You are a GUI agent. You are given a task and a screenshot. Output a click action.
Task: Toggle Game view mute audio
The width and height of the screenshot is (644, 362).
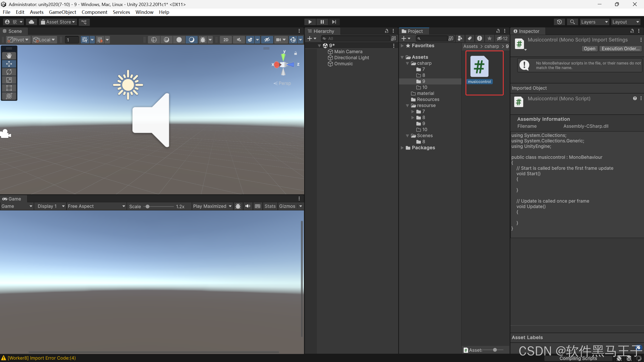(x=248, y=206)
